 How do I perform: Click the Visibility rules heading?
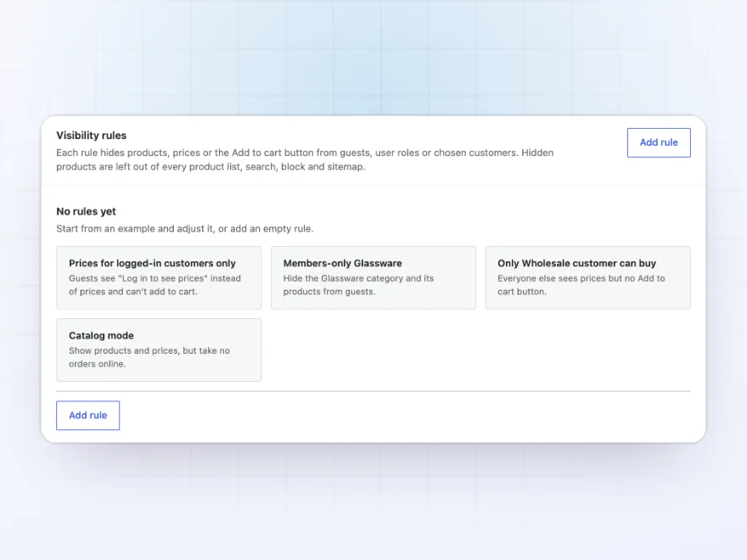[92, 135]
